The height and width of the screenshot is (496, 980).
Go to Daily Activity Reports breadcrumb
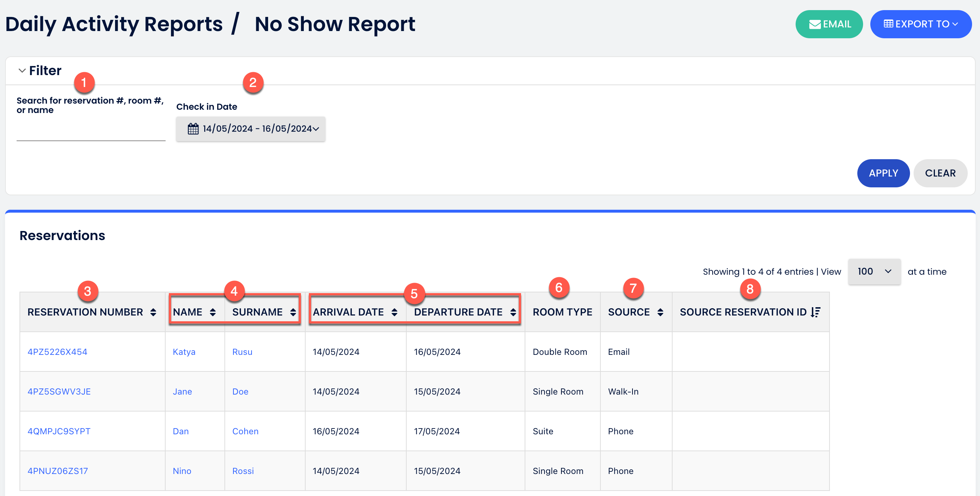click(114, 23)
